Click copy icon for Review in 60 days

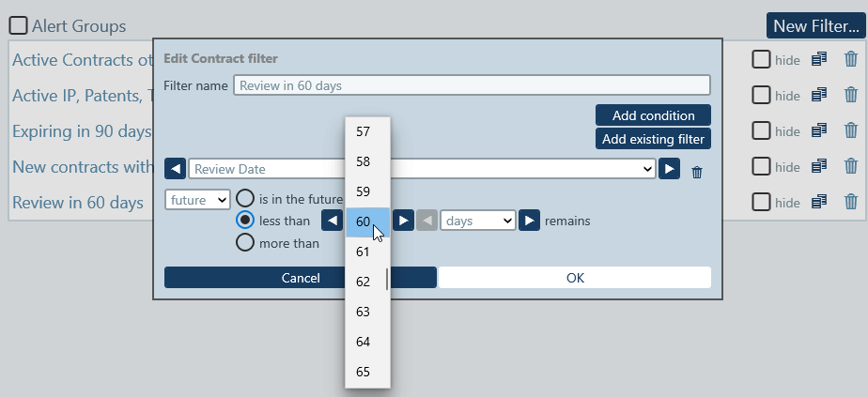tap(819, 202)
